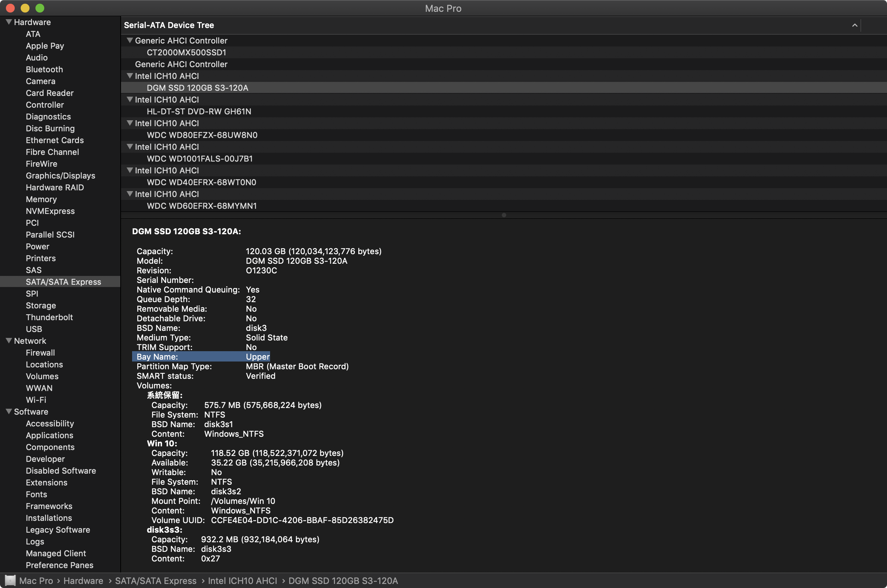Collapse Intel ICH10 AHCI above WD80EFZX drive
887x588 pixels.
pyautogui.click(x=130, y=123)
